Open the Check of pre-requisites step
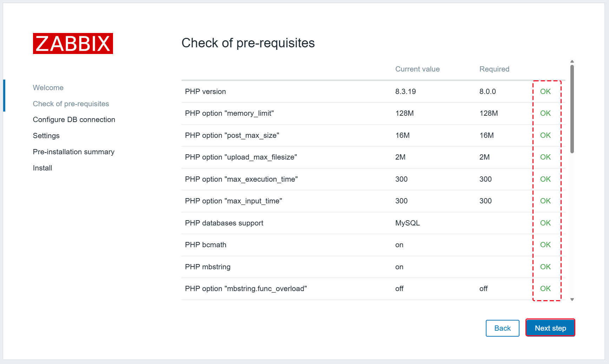Screen dimensions: 609x364 (x=71, y=104)
